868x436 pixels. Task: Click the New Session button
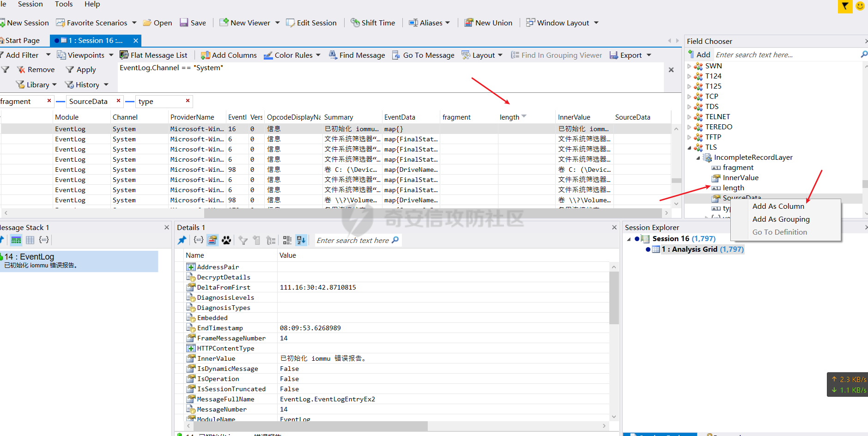pos(24,23)
